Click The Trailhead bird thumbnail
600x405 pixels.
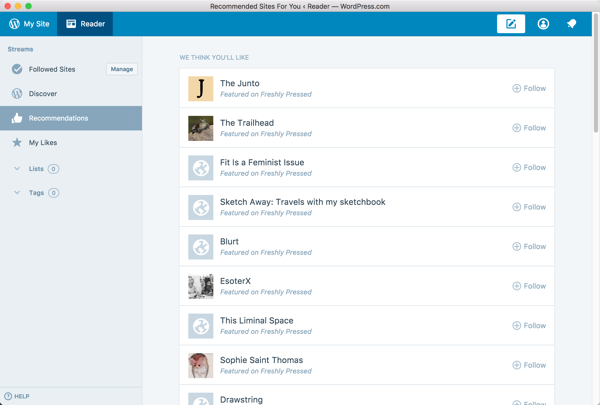coord(201,128)
